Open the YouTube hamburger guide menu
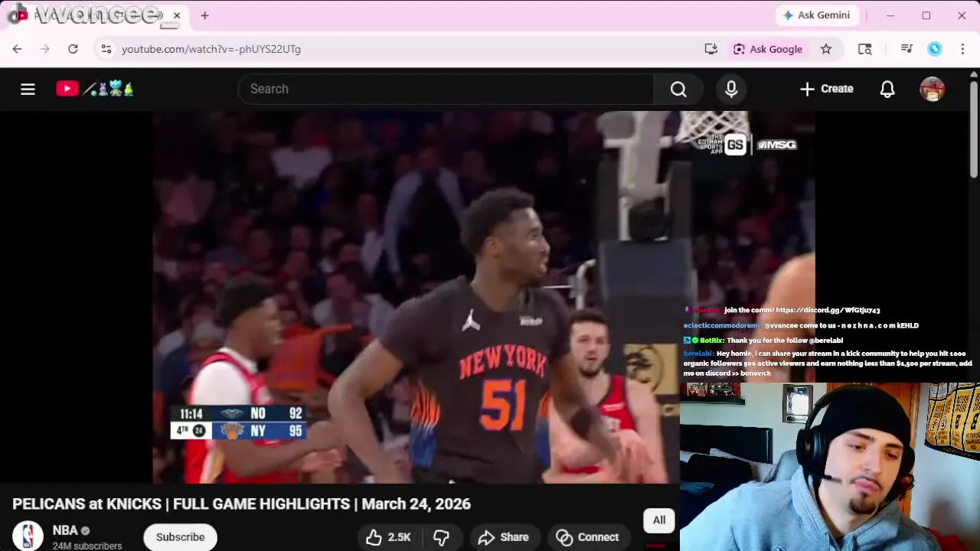The width and height of the screenshot is (980, 551). (x=28, y=89)
